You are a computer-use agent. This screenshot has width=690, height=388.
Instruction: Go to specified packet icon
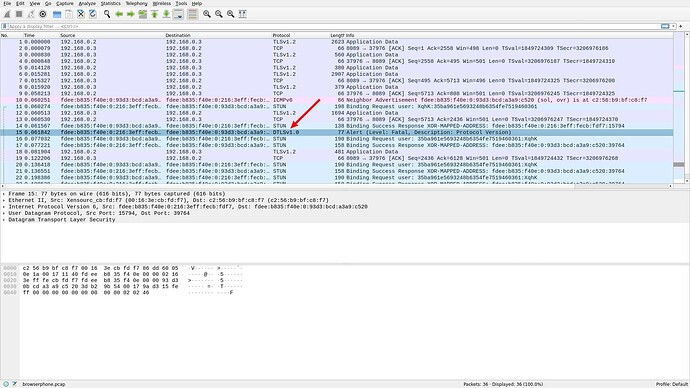coord(143,14)
